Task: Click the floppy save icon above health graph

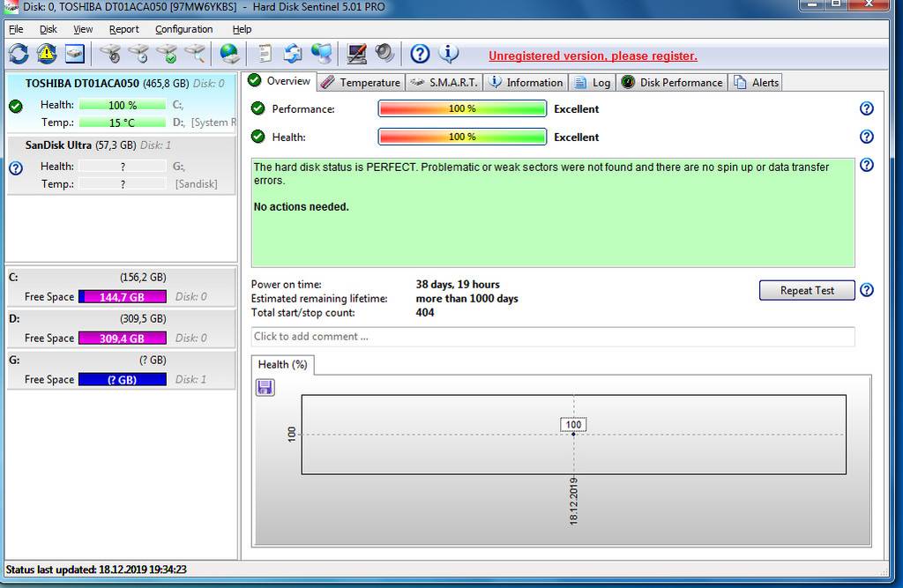Action: (265, 388)
